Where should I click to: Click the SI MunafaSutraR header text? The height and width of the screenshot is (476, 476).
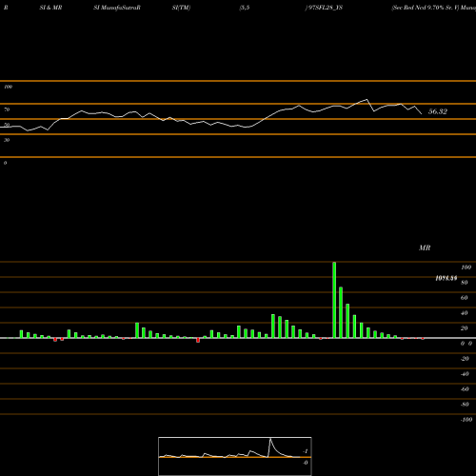(117, 8)
